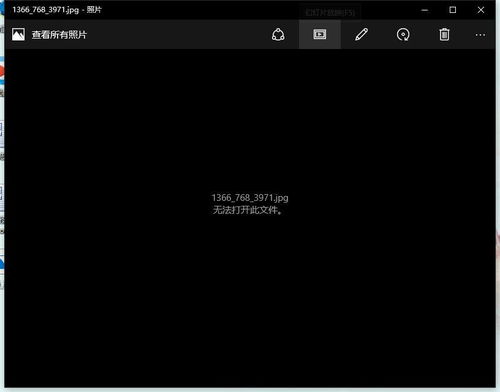Click the blue icon at the lower left edge

tap(2, 263)
